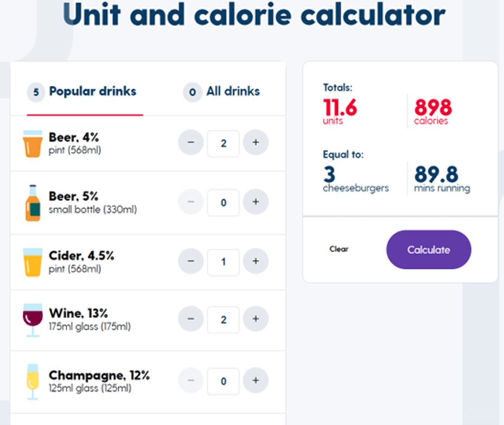Focus the Beer 4% quantity field
504x425 pixels.
(223, 143)
